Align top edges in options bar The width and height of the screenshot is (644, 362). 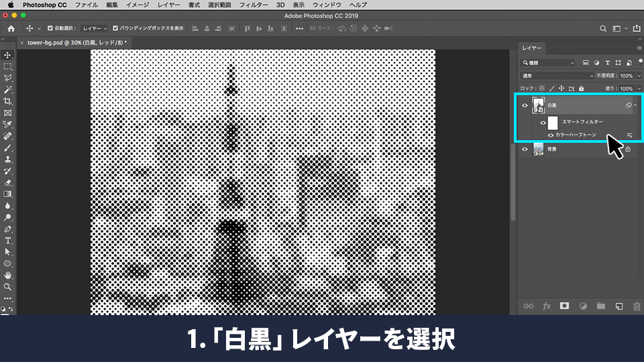(247, 28)
